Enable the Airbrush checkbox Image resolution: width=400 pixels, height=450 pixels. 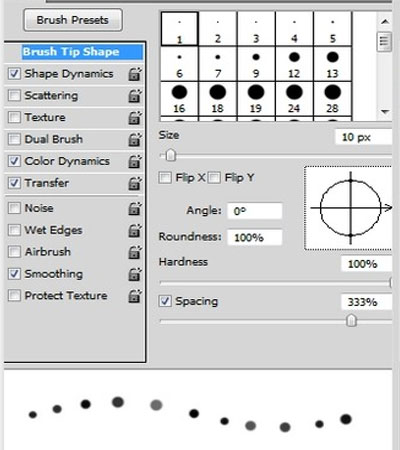(x=14, y=252)
